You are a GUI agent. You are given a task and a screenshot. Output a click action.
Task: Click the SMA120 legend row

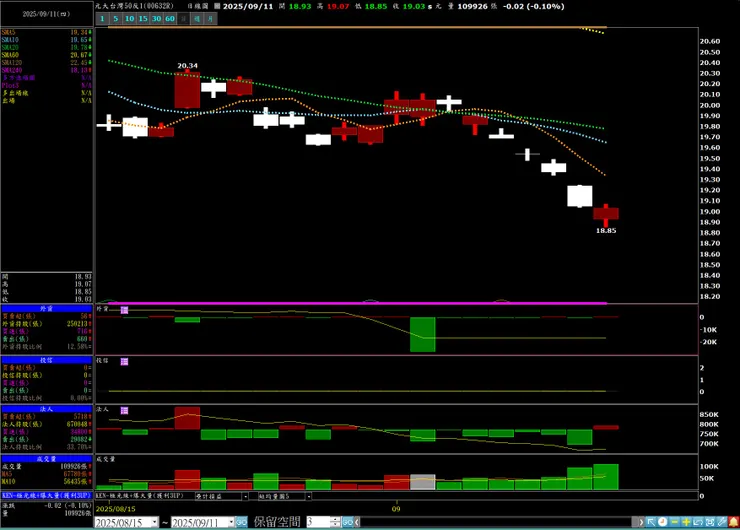tap(47, 62)
